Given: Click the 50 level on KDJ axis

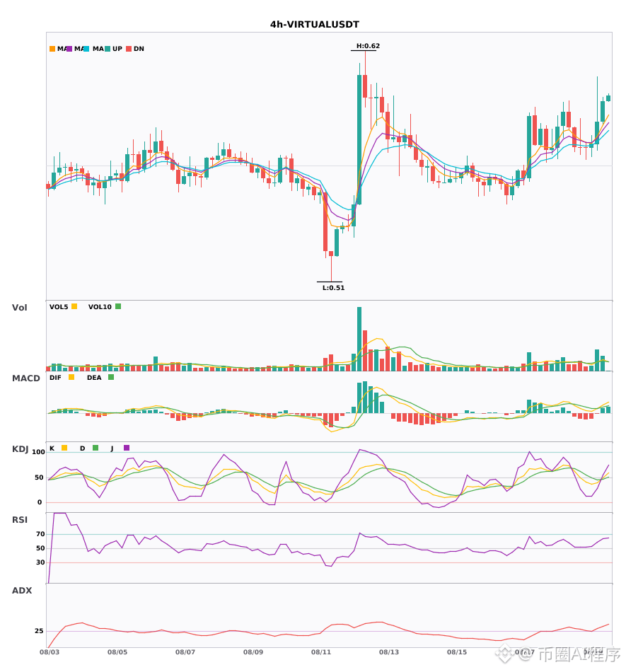Looking at the screenshot, I should 39,477.
